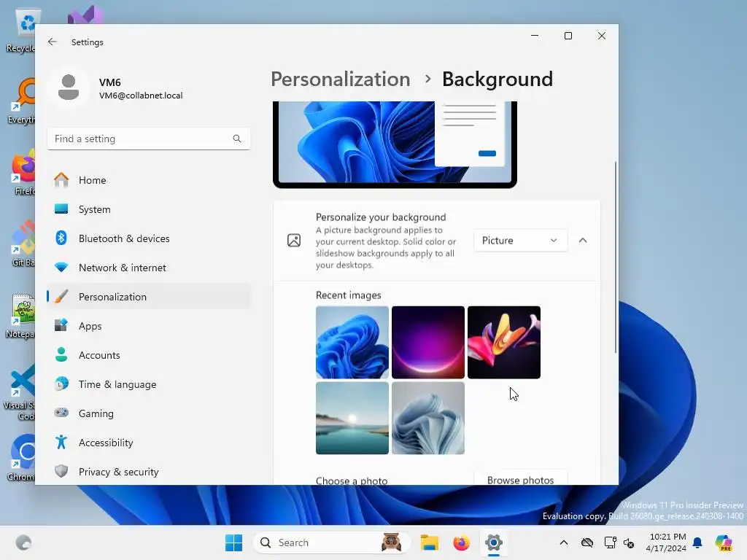Viewport: 747px width, 560px height.
Task: Click the widgets icon on the taskbar's left end
Action: tap(23, 542)
